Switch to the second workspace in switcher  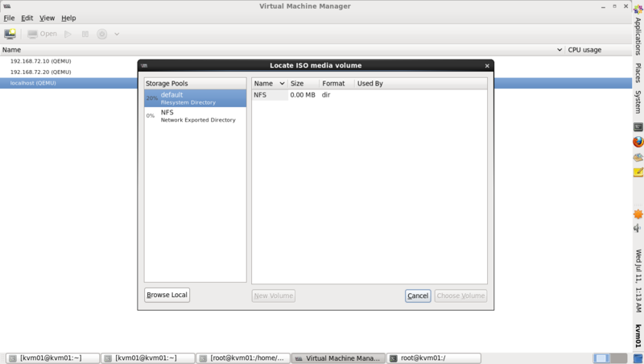point(618,358)
